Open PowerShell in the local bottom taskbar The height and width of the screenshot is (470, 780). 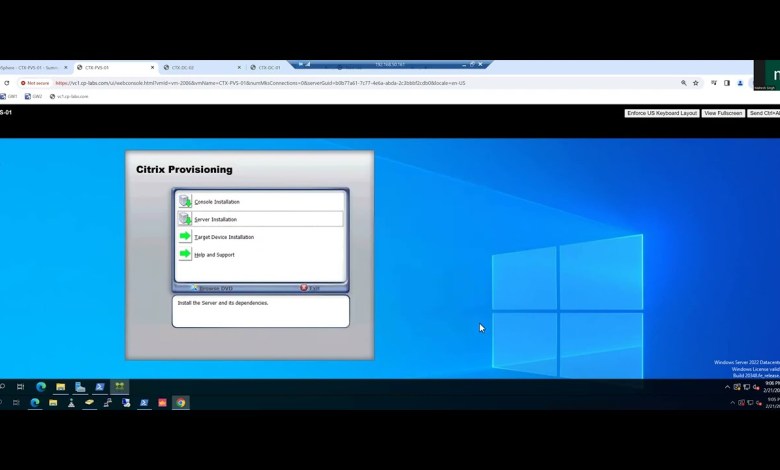pyautogui.click(x=144, y=403)
